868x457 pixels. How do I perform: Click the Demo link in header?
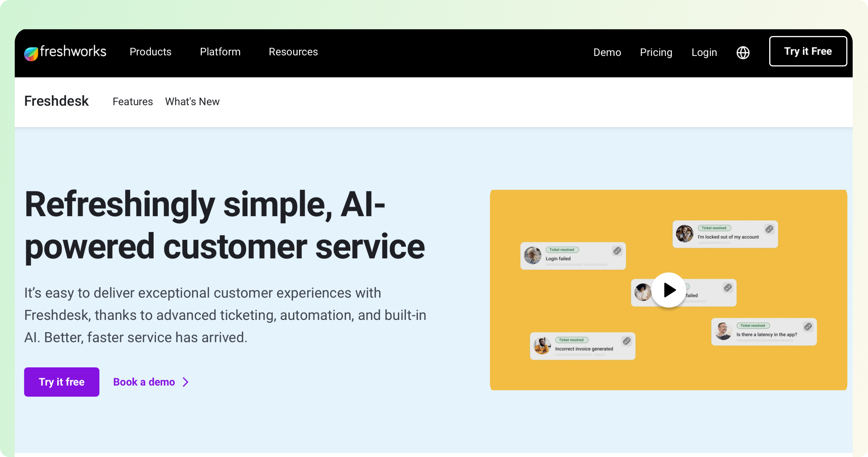(x=607, y=52)
